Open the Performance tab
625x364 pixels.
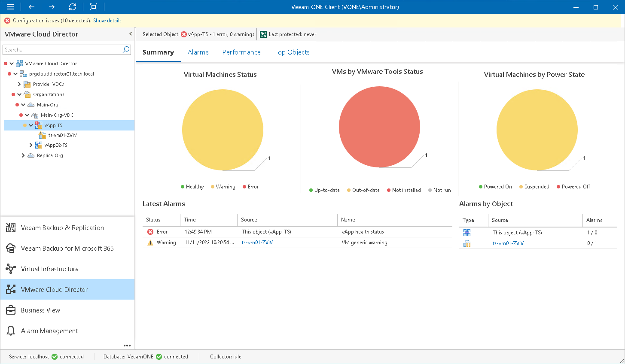pos(241,52)
